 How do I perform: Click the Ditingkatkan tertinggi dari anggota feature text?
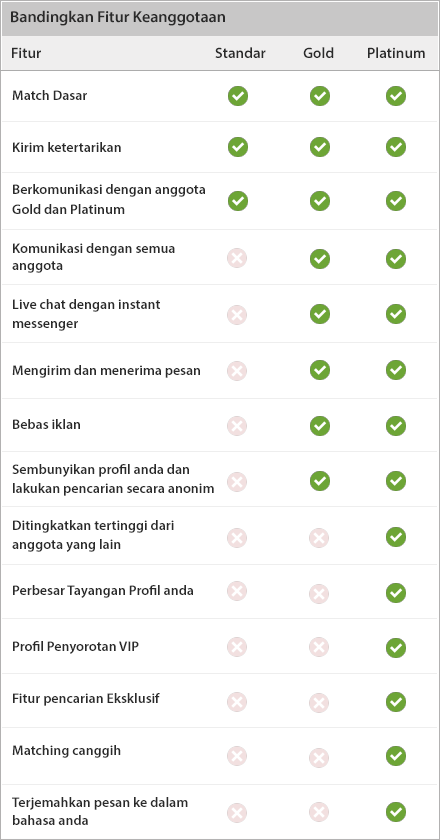tap(93, 535)
